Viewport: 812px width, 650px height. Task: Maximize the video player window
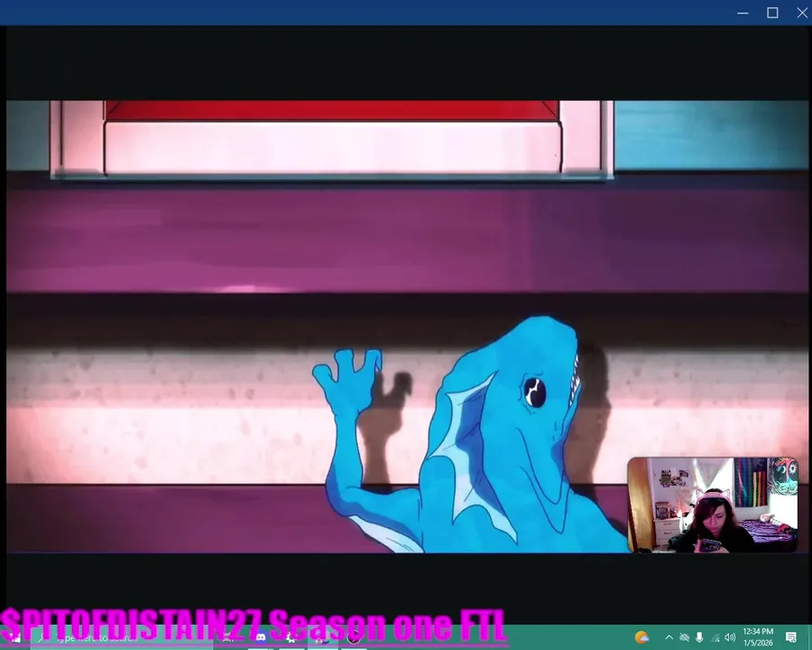pyautogui.click(x=772, y=13)
